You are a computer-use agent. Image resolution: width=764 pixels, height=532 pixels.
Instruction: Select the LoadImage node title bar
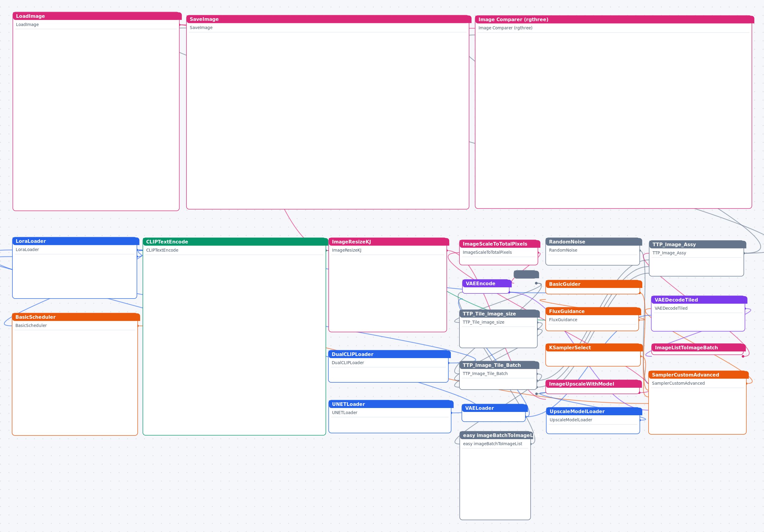97,16
